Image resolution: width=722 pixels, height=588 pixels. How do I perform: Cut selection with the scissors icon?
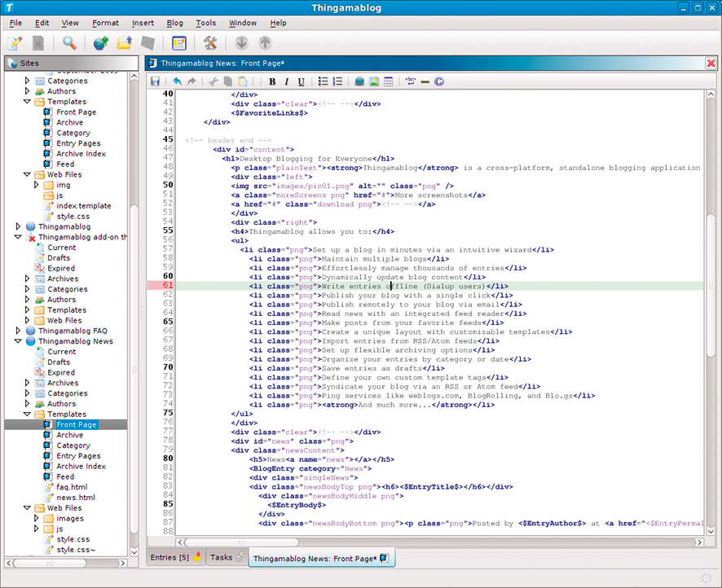coord(214,81)
